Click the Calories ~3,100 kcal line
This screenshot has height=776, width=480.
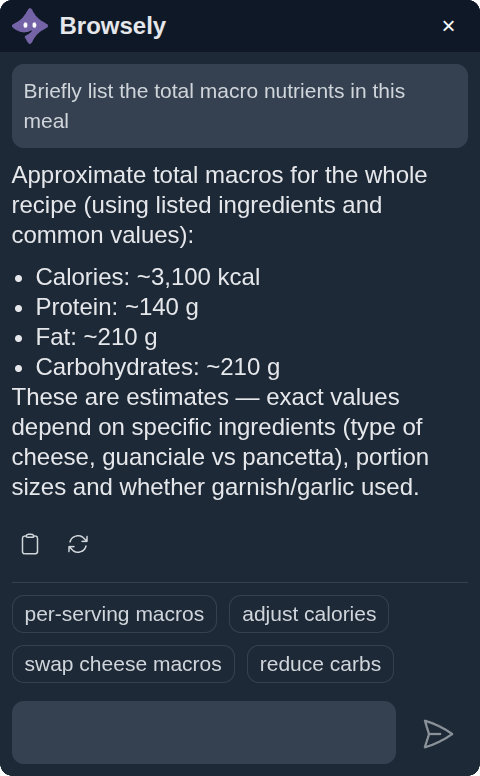coord(147,277)
